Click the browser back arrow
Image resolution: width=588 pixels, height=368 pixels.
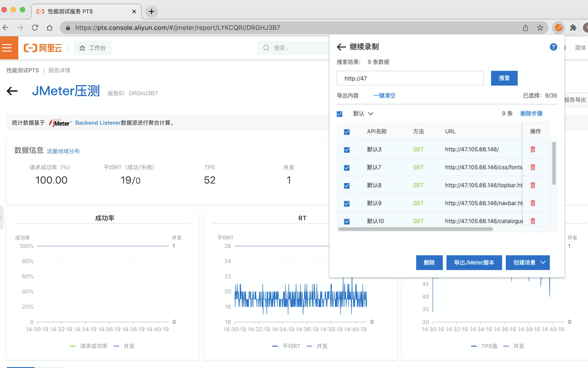pos(6,28)
